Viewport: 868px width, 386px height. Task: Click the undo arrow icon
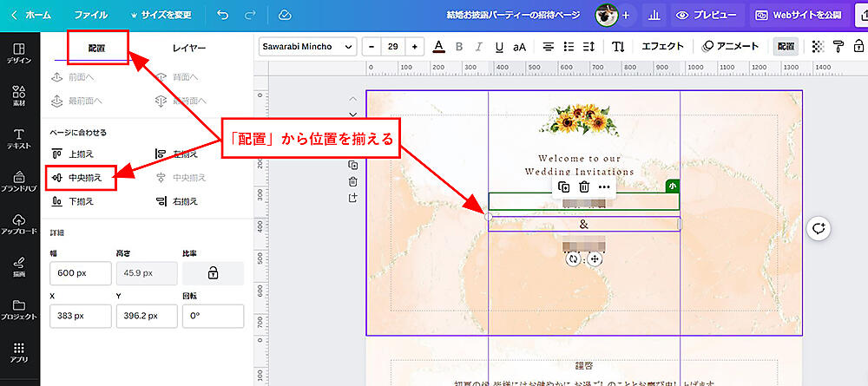[x=223, y=15]
